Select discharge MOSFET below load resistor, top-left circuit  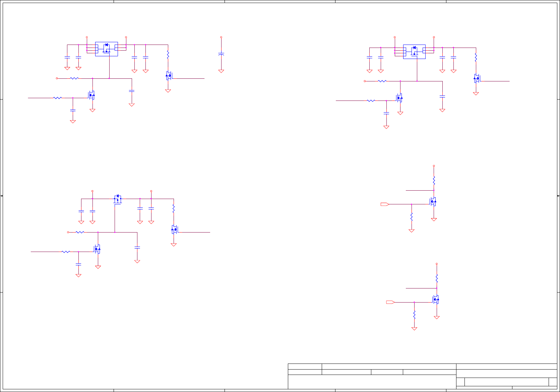[x=169, y=76]
